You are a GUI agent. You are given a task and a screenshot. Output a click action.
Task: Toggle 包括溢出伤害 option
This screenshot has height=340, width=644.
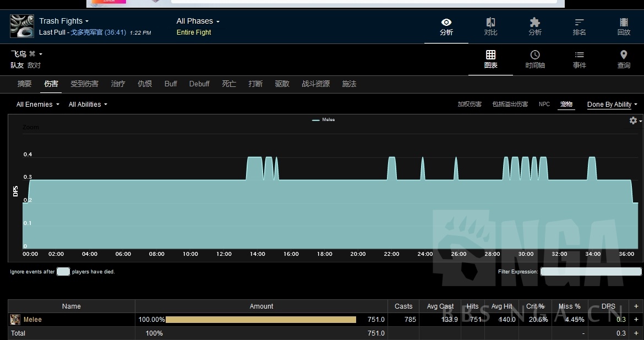pyautogui.click(x=510, y=105)
